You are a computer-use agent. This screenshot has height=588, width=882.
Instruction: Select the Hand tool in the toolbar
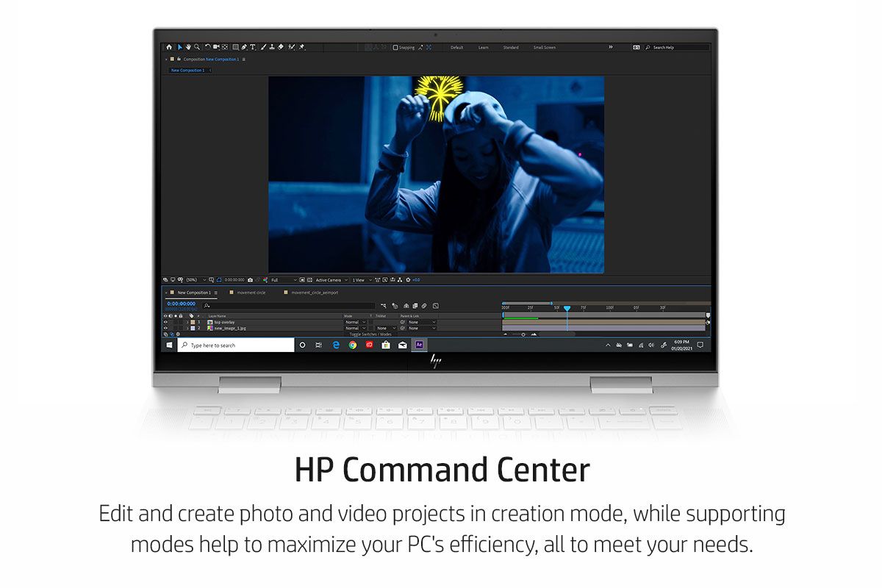click(188, 47)
